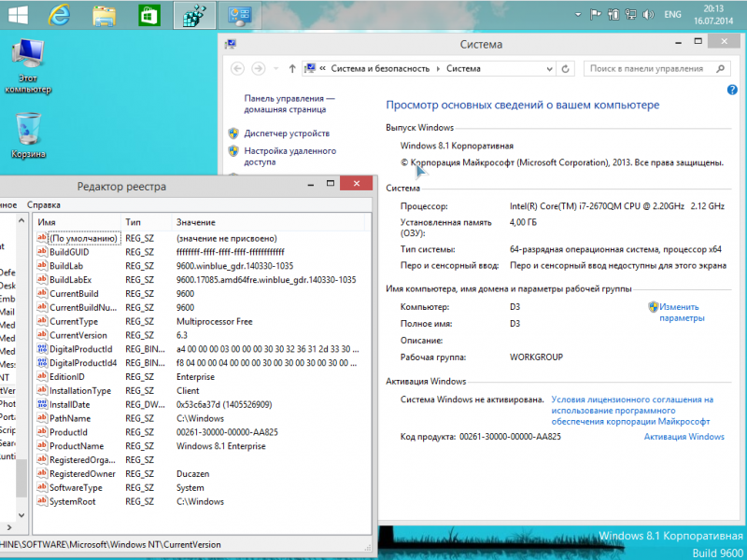The image size is (747, 560).
Task: Select the DigitalProductId4 binary value
Action: tap(83, 363)
